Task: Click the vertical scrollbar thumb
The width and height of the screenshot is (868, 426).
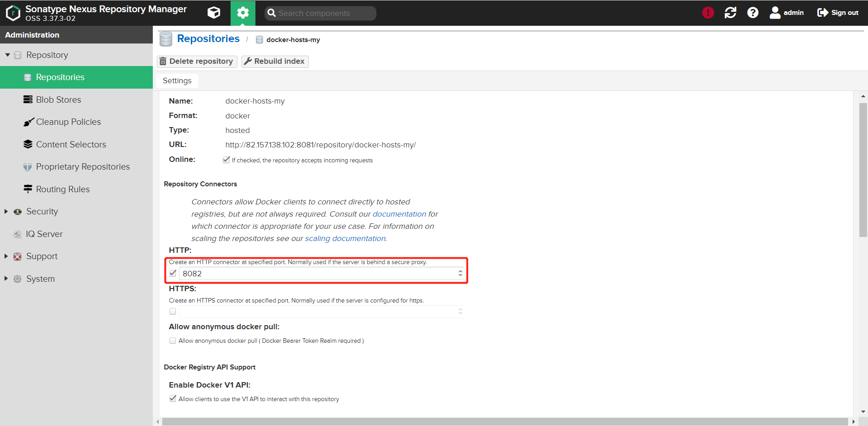Action: click(863, 170)
